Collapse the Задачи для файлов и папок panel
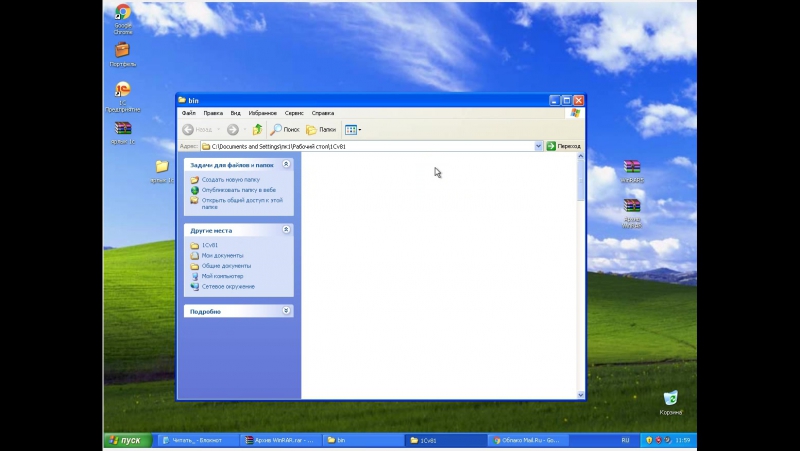The width and height of the screenshot is (800, 451). click(x=286, y=164)
